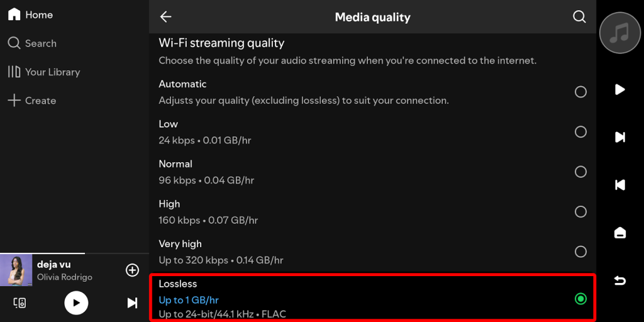Select Very high quality radio button

click(x=580, y=252)
